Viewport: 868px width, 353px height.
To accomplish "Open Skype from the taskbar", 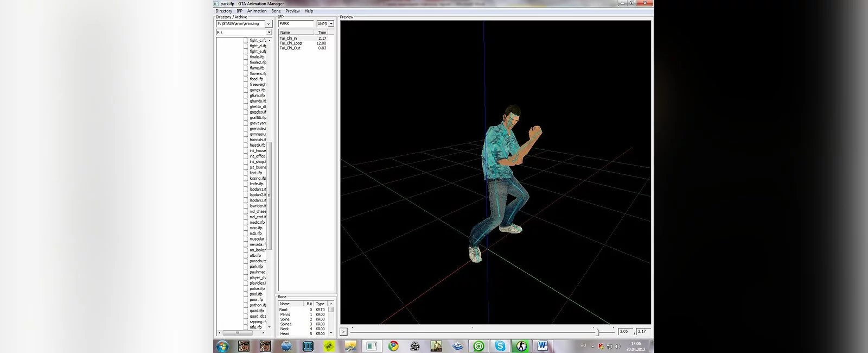I will tap(500, 346).
